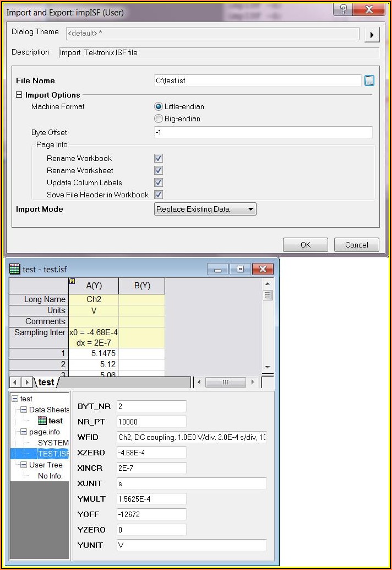Select the test worksheet icon in tree
Viewport: 392px width, 570px height.
pyautogui.click(x=42, y=421)
